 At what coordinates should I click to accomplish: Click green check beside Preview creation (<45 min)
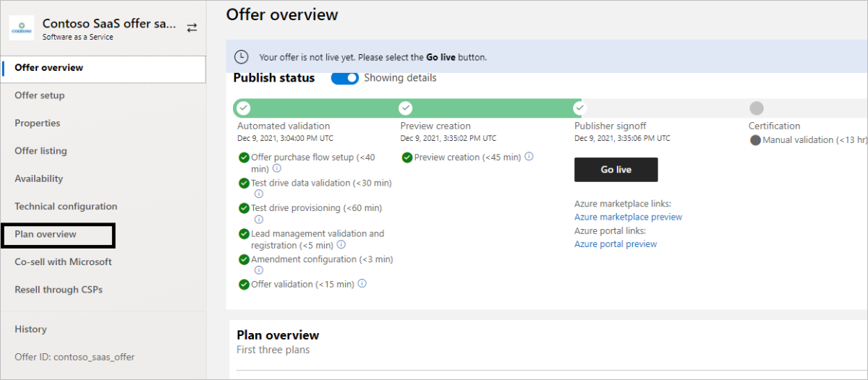click(x=407, y=157)
